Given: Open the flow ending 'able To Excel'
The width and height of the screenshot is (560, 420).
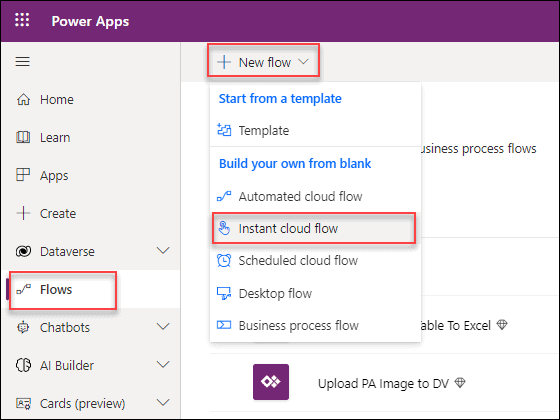Looking at the screenshot, I should click(x=455, y=325).
